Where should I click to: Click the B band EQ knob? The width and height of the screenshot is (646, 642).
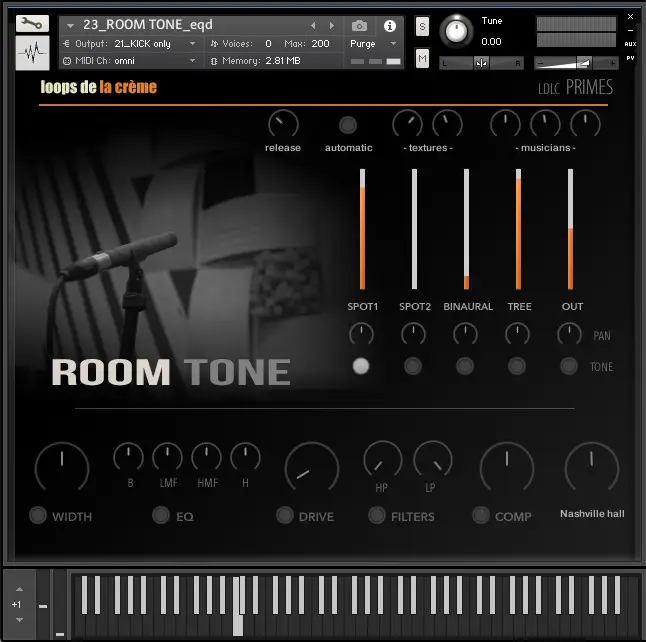[x=129, y=457]
